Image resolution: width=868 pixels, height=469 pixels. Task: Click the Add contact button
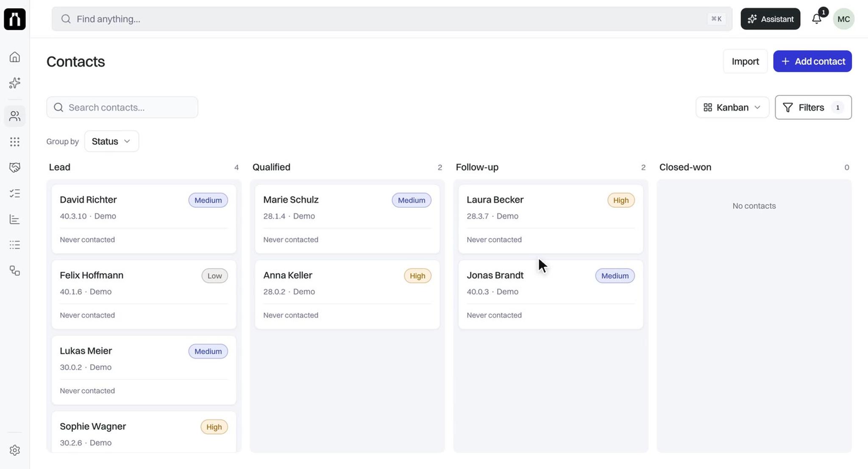[812, 61]
